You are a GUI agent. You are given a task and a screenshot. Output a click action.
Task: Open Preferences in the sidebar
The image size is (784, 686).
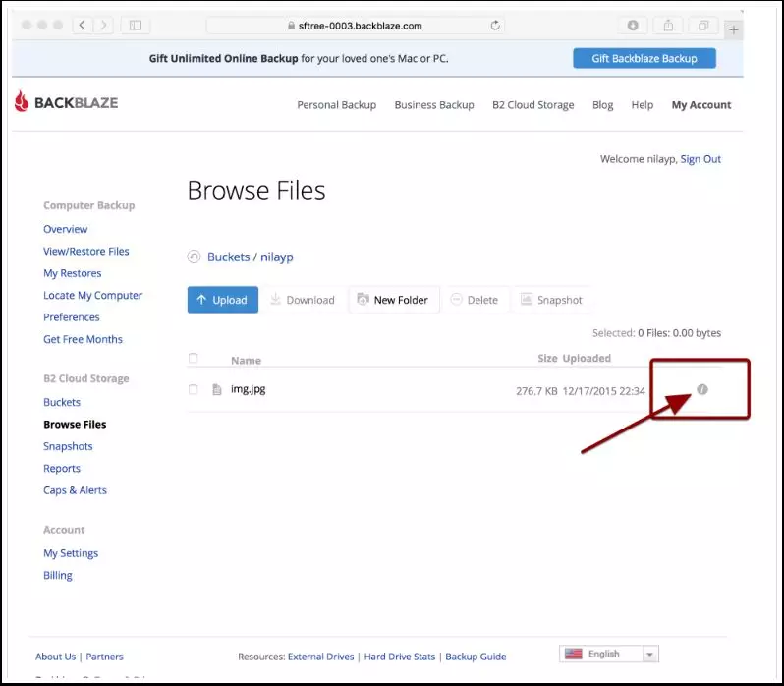tap(72, 317)
